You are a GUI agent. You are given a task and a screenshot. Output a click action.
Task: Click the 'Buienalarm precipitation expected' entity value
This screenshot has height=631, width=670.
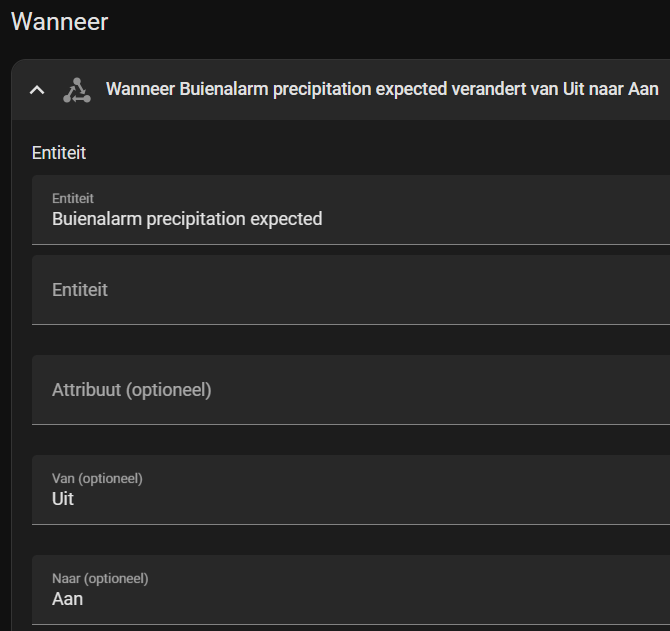coord(187,219)
